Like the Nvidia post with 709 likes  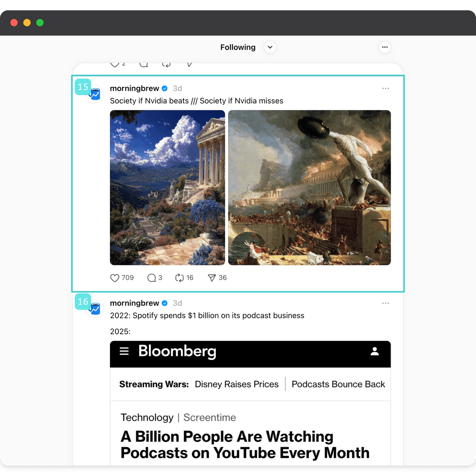(115, 278)
